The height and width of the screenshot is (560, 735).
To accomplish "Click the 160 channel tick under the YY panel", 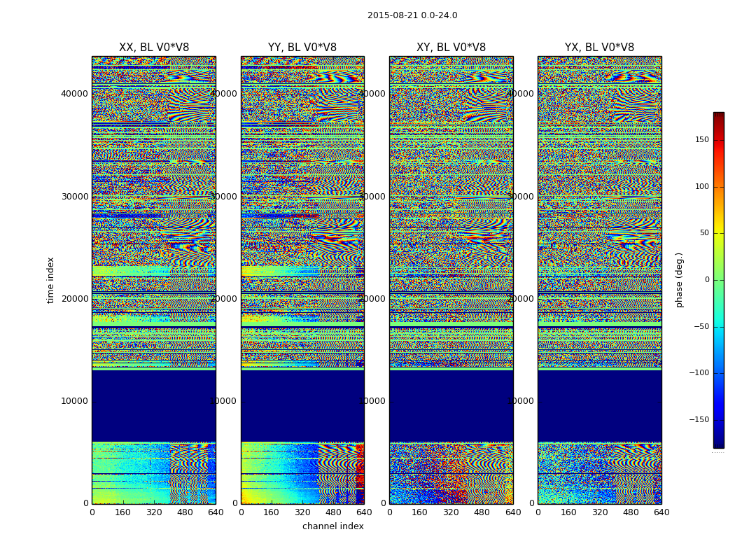I will 272,512.
